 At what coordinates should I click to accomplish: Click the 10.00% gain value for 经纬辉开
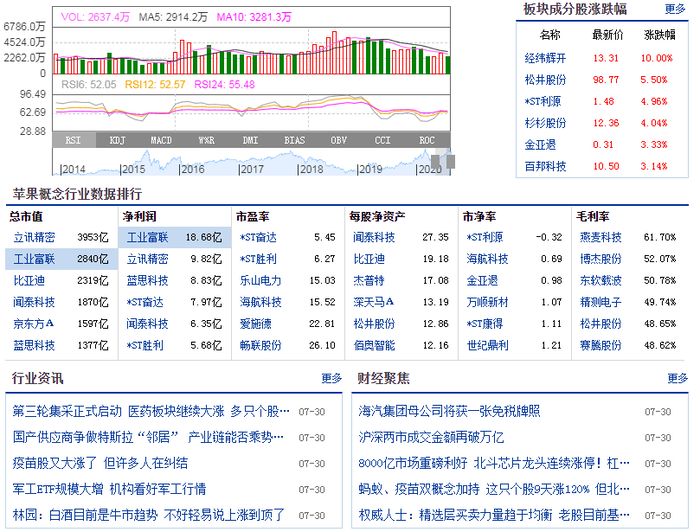pos(656,58)
